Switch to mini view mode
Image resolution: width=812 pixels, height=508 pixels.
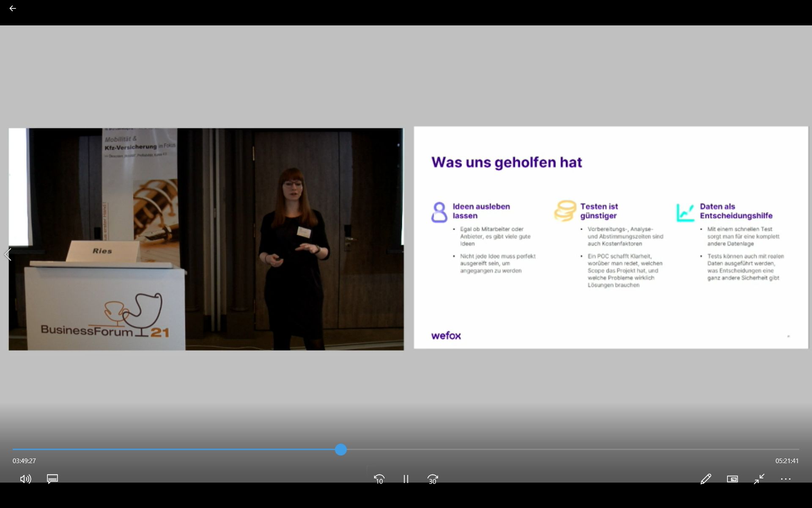732,479
